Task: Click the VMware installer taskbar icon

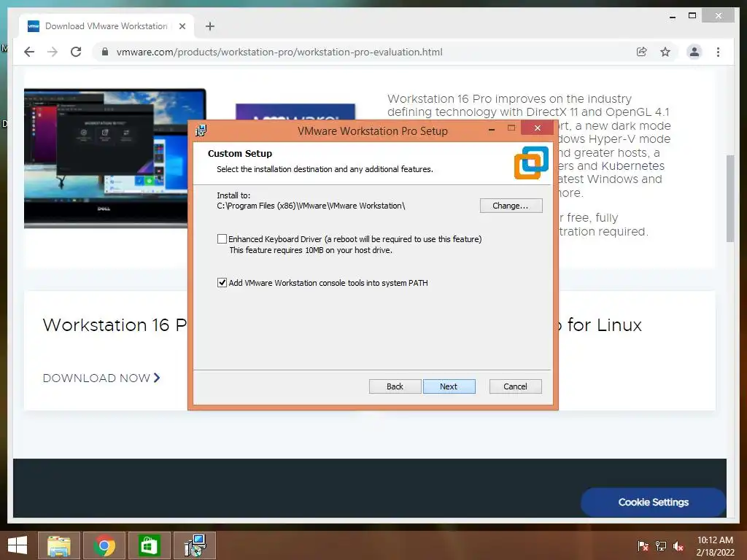Action: (x=195, y=545)
